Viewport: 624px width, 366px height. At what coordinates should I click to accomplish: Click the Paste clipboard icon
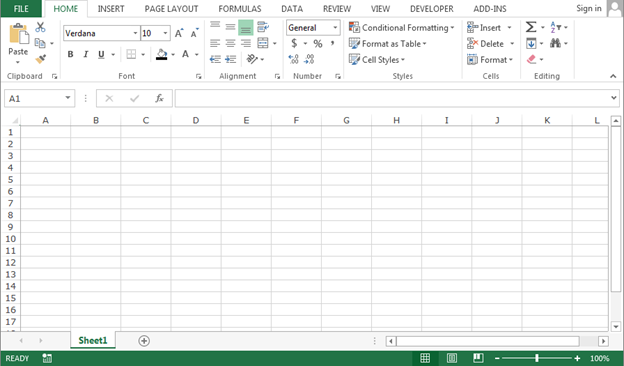pyautogui.click(x=18, y=34)
